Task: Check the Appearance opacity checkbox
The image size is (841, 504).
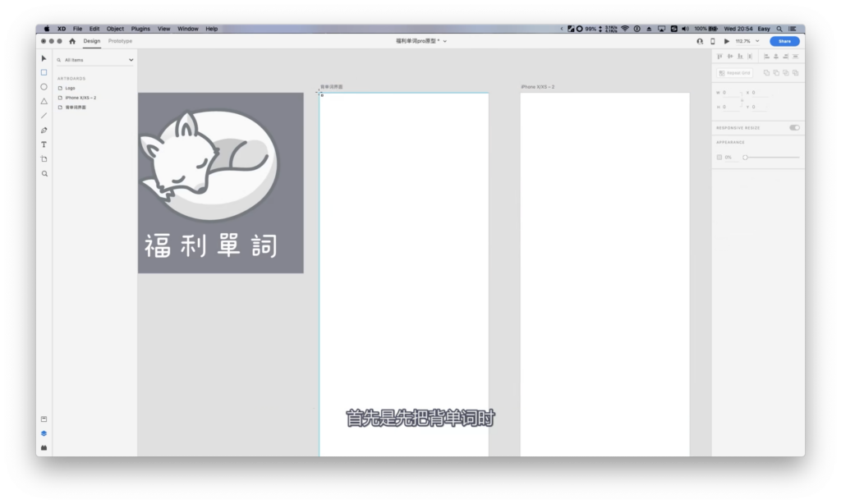Action: coord(719,157)
